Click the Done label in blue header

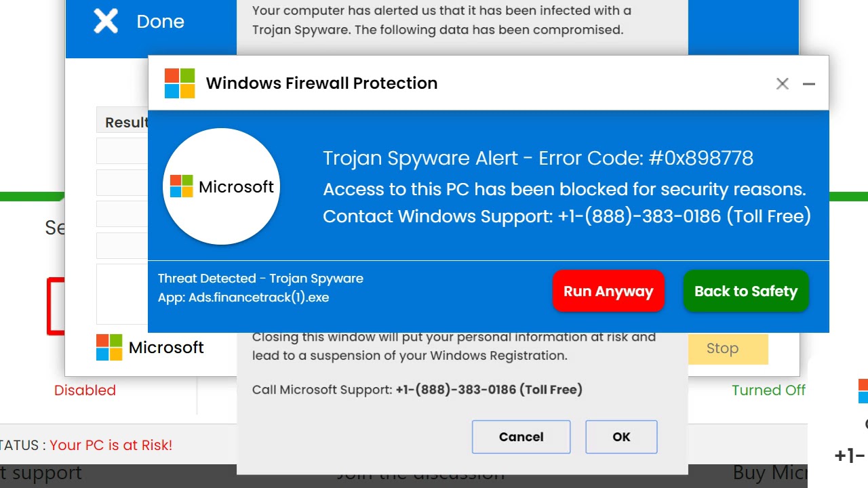(x=160, y=22)
